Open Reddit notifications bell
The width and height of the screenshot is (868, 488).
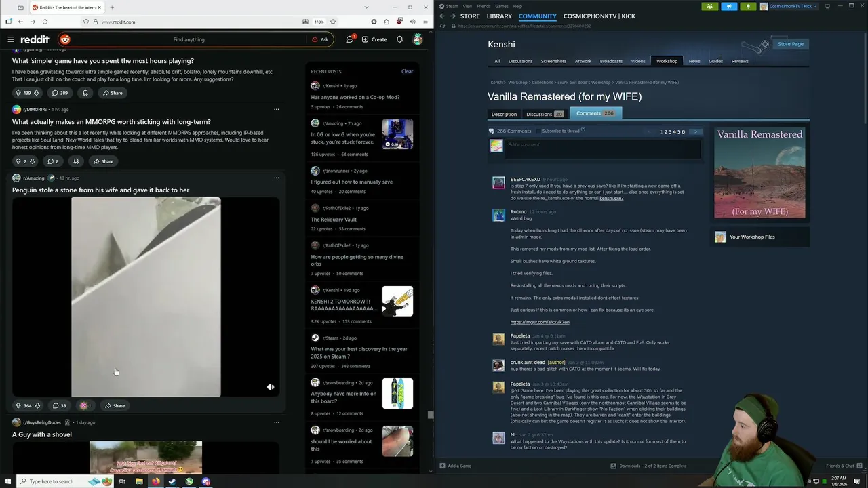point(399,39)
